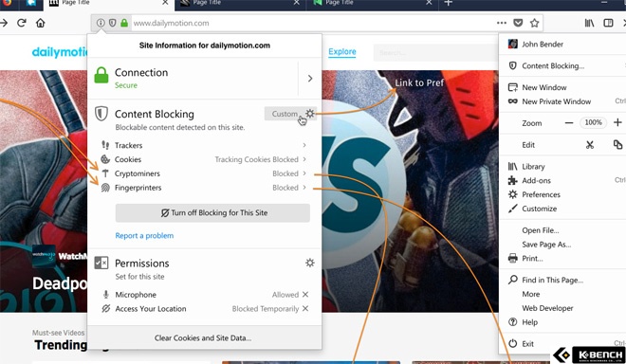Open Content Blocking in the menu

pyautogui.click(x=562, y=65)
